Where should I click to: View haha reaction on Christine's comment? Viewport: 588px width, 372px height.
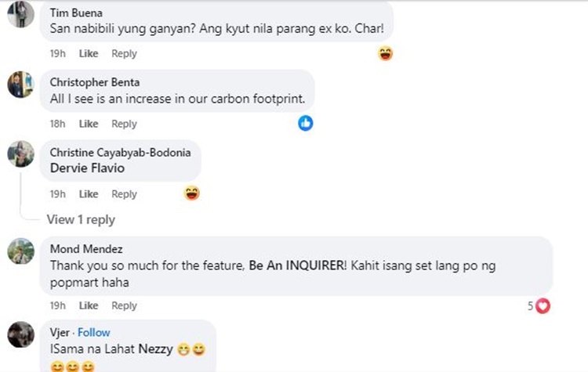[192, 193]
